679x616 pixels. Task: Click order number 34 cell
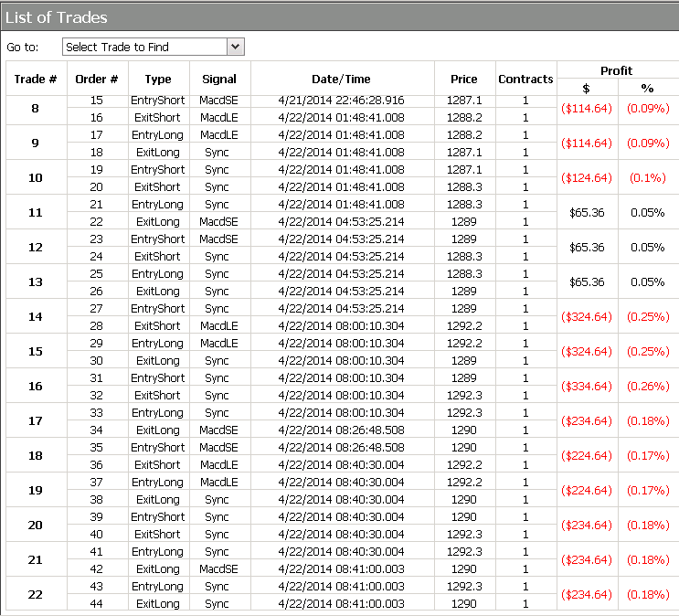click(x=97, y=430)
